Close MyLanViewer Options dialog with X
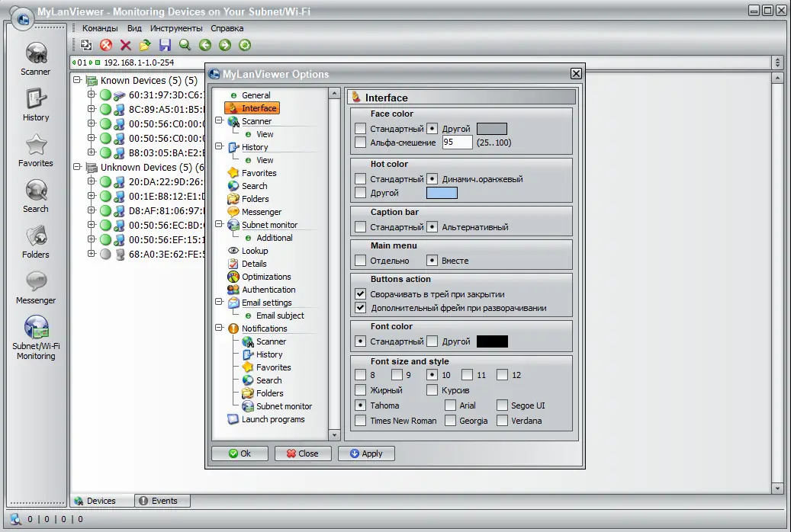Screen dimensions: 791x532 click(x=576, y=74)
